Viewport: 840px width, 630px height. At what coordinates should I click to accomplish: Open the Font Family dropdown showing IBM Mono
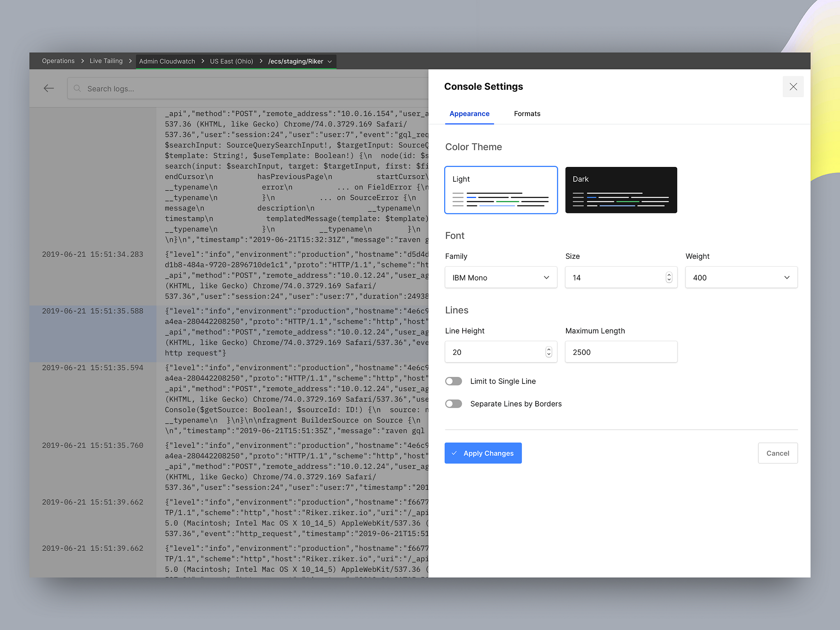pyautogui.click(x=500, y=277)
